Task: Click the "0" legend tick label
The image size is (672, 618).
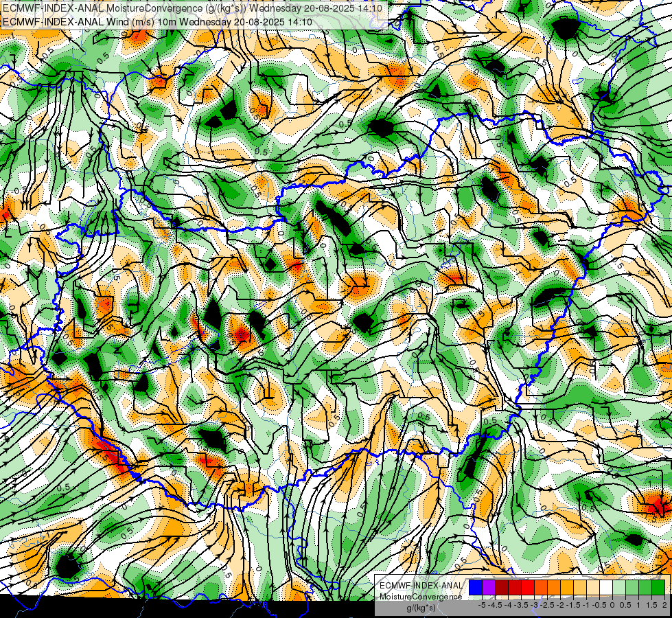Action: (x=612, y=605)
